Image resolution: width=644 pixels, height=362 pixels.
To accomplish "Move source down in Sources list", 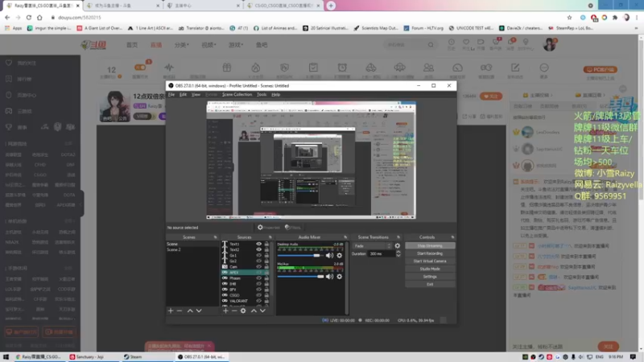I will click(x=262, y=311).
